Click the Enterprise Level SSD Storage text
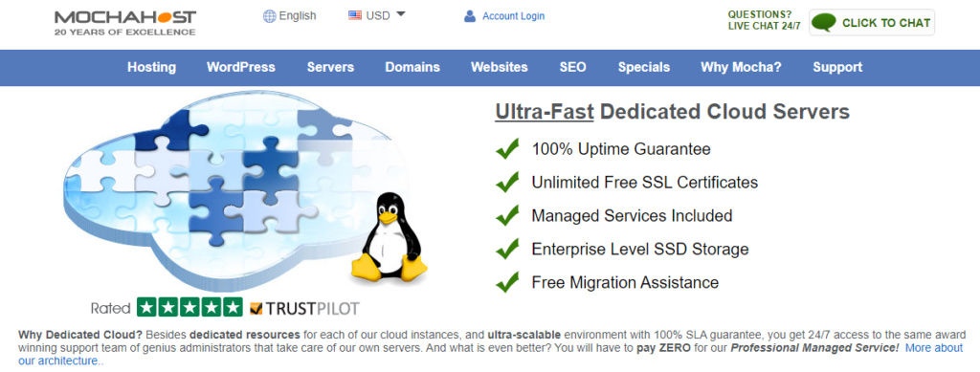This screenshot has width=980, height=372. 640,249
